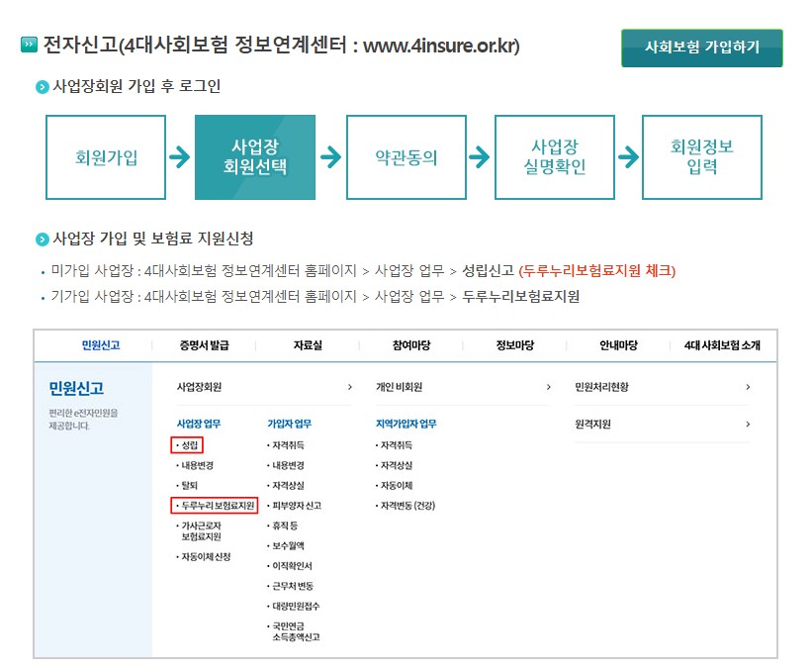Expand the 원격지원 section chevron

tap(750, 424)
